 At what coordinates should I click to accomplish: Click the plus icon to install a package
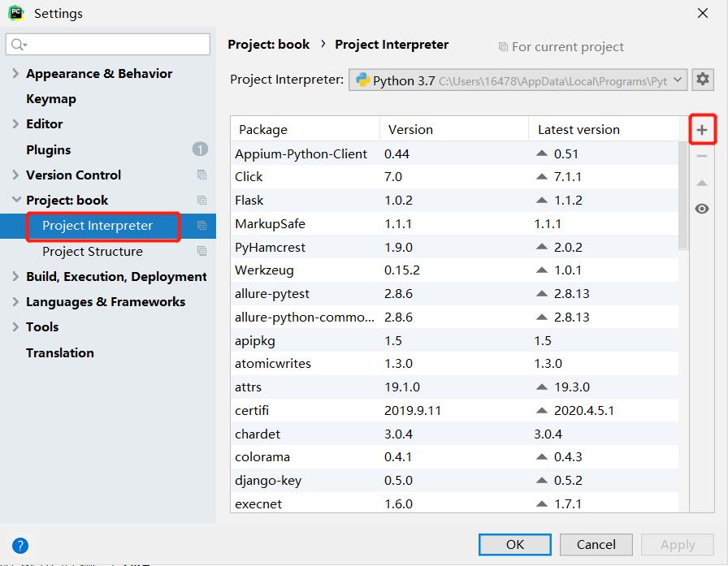[702, 130]
